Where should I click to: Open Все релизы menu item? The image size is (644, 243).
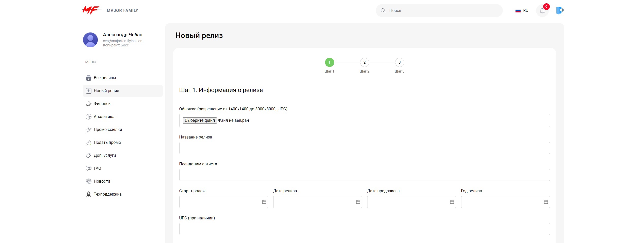point(105,78)
